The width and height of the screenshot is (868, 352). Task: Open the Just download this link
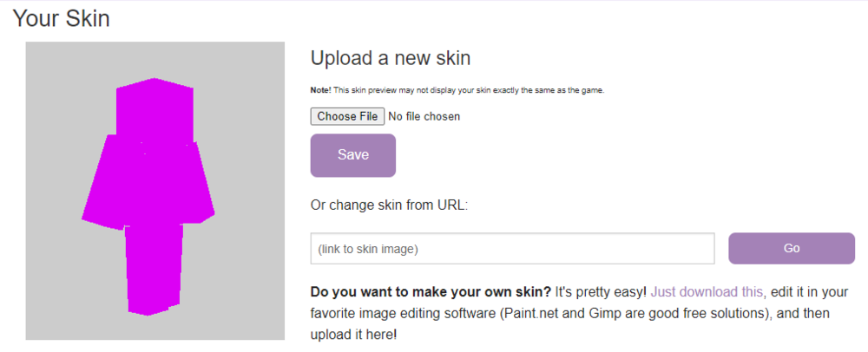707,292
